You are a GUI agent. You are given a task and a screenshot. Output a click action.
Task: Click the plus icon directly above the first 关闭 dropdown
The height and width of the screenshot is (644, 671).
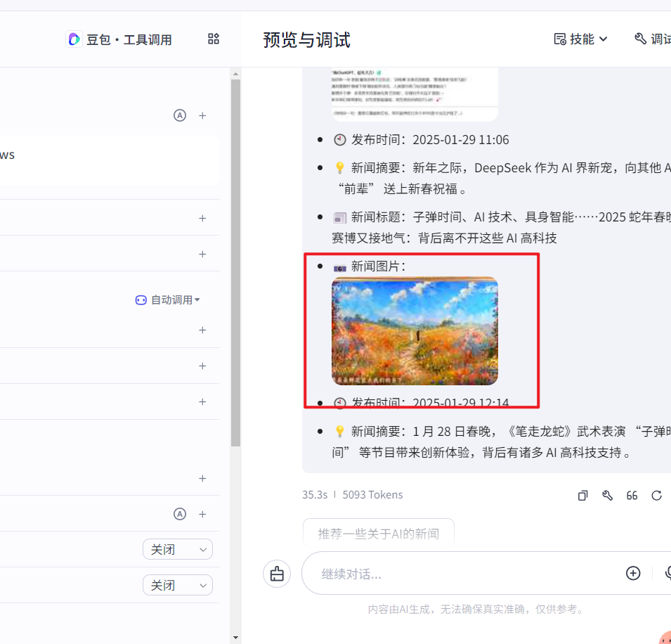click(x=202, y=514)
